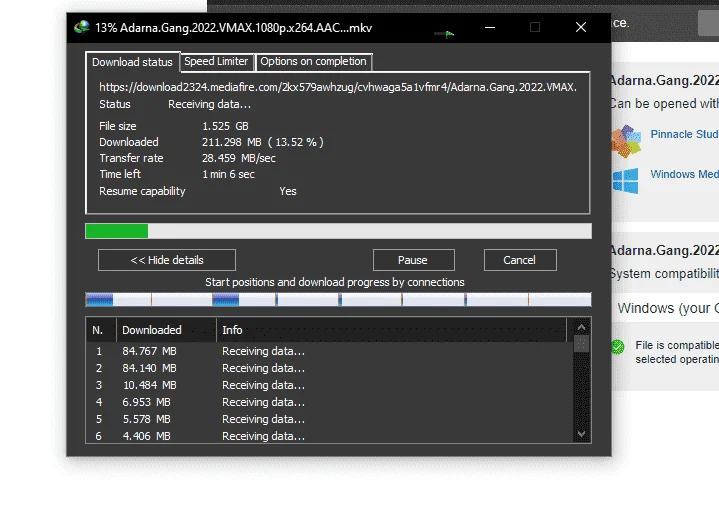Viewport: 719px width, 516px height.
Task: Click the Hide details button
Action: tap(167, 260)
